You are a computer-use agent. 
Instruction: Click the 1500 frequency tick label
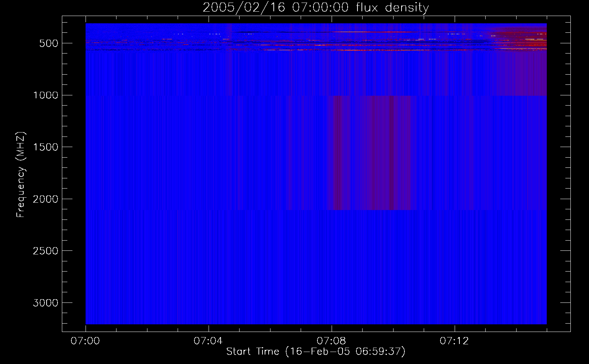coord(46,147)
